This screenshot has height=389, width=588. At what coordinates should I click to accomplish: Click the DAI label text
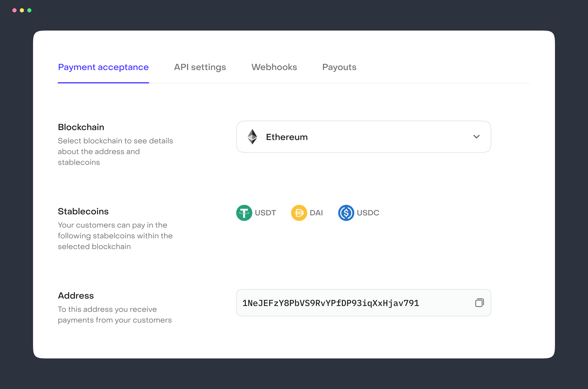click(x=316, y=213)
